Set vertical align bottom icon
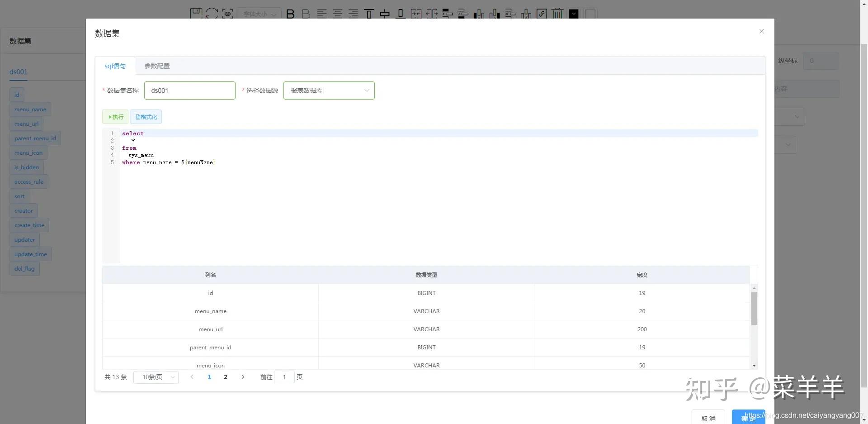Image resolution: width=868 pixels, height=424 pixels. tap(401, 14)
